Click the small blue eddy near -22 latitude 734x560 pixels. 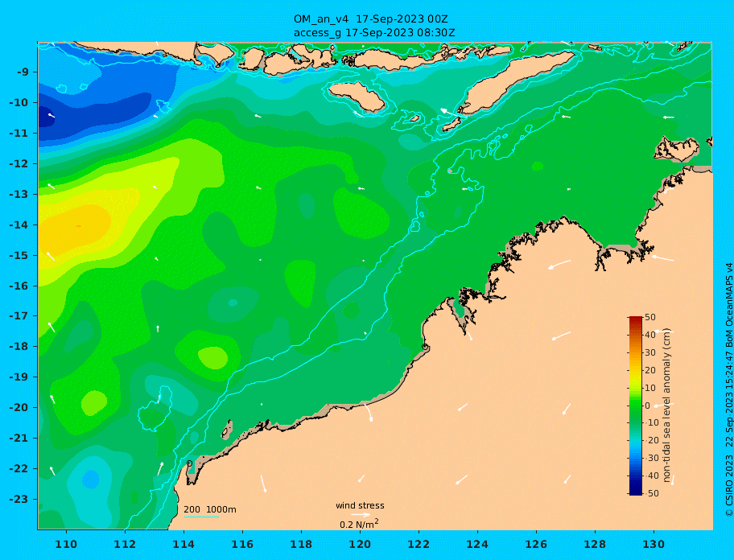(x=91, y=480)
